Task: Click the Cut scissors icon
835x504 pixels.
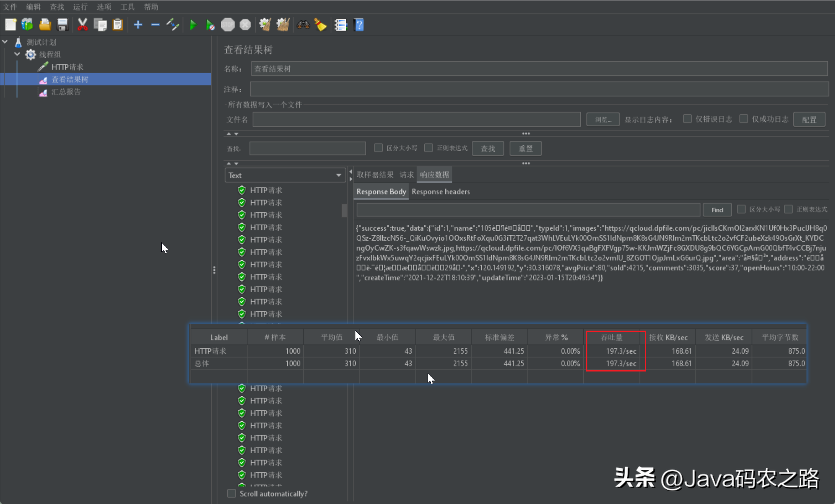Action: click(83, 25)
